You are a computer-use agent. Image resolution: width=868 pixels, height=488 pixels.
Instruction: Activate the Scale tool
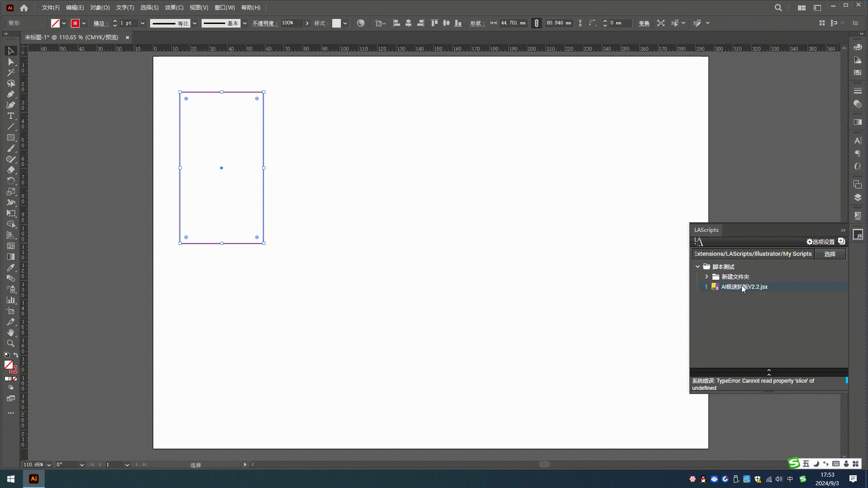10,192
